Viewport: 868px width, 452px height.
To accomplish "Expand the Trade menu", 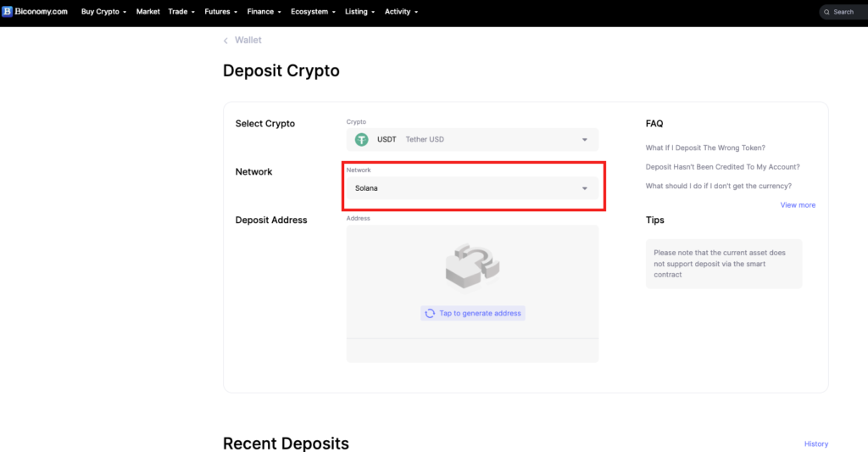I will coord(181,12).
